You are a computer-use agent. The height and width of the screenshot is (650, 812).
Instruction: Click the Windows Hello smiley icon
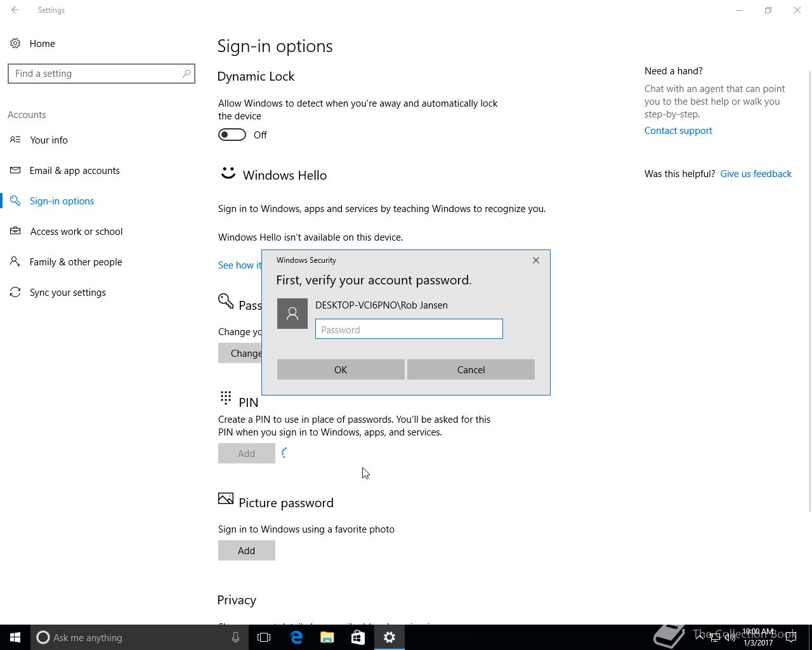pyautogui.click(x=228, y=173)
